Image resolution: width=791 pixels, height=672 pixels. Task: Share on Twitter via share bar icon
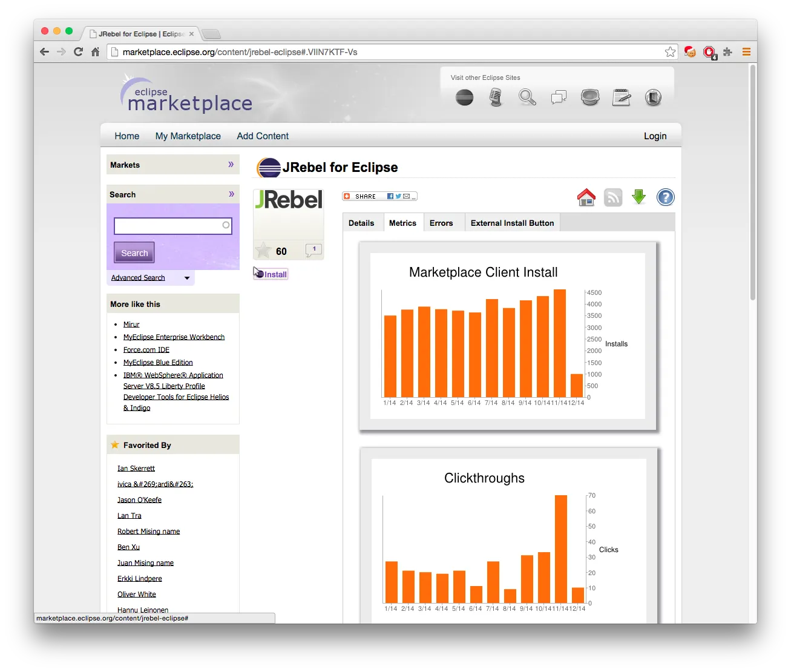[x=398, y=196]
